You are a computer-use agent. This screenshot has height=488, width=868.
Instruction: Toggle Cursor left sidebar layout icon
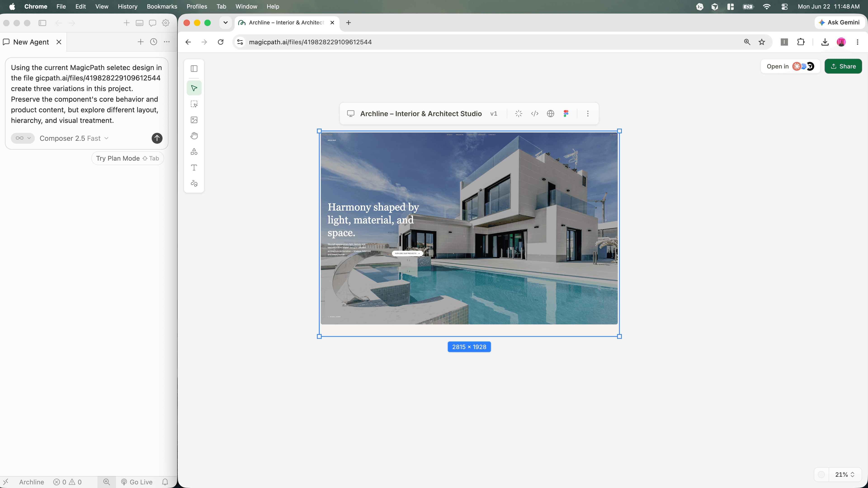[x=42, y=23]
